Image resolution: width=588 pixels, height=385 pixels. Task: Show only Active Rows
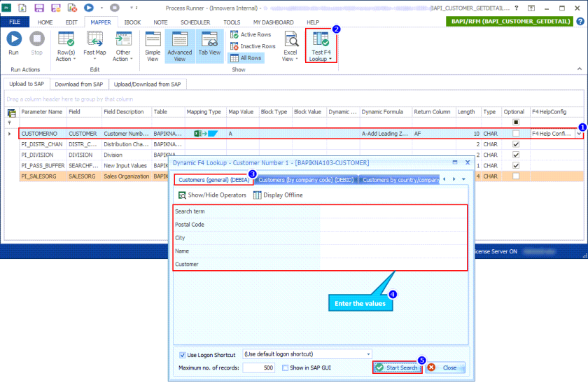click(251, 34)
